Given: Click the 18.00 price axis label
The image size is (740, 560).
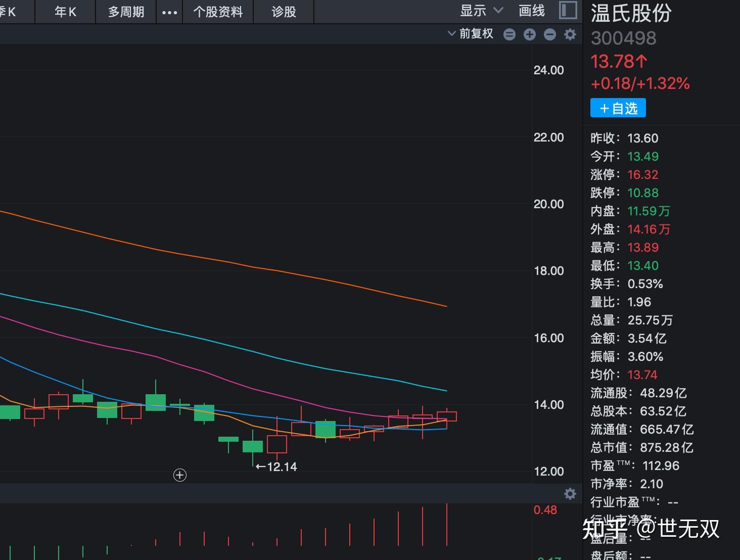Looking at the screenshot, I should click(x=548, y=270).
